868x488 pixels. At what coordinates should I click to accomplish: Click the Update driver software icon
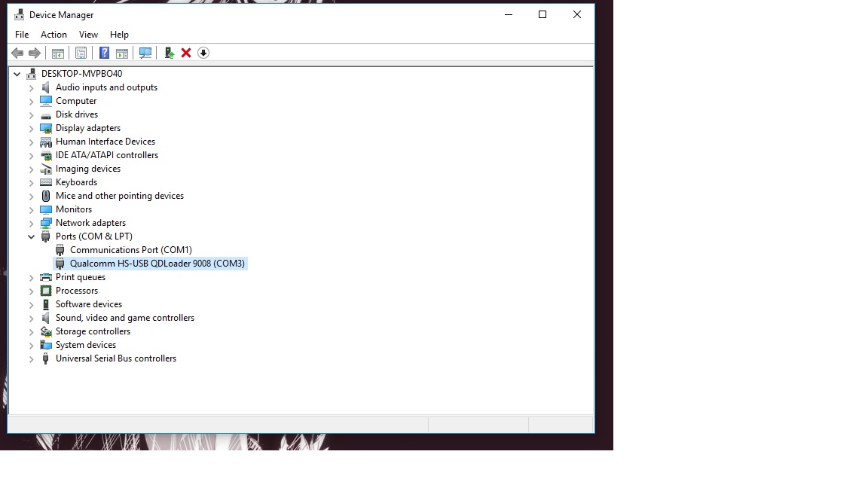170,53
